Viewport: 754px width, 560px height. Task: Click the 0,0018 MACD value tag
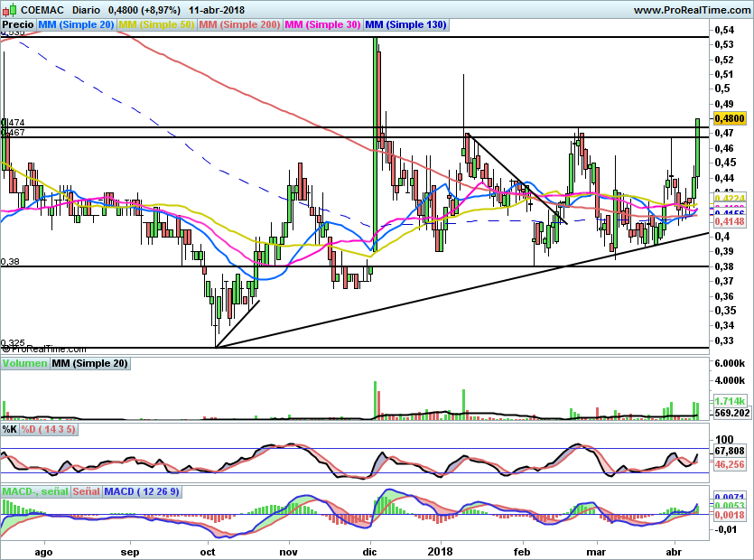[730, 515]
